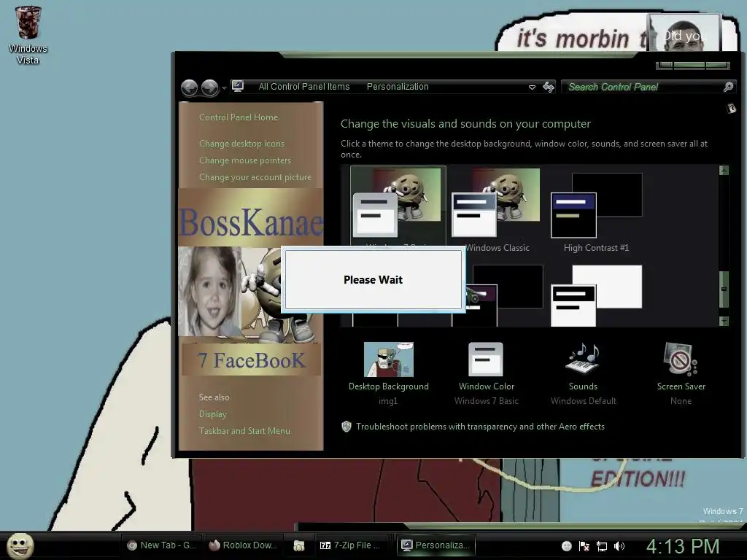The width and height of the screenshot is (747, 560).
Task: Open the network tray icon
Action: 602,546
